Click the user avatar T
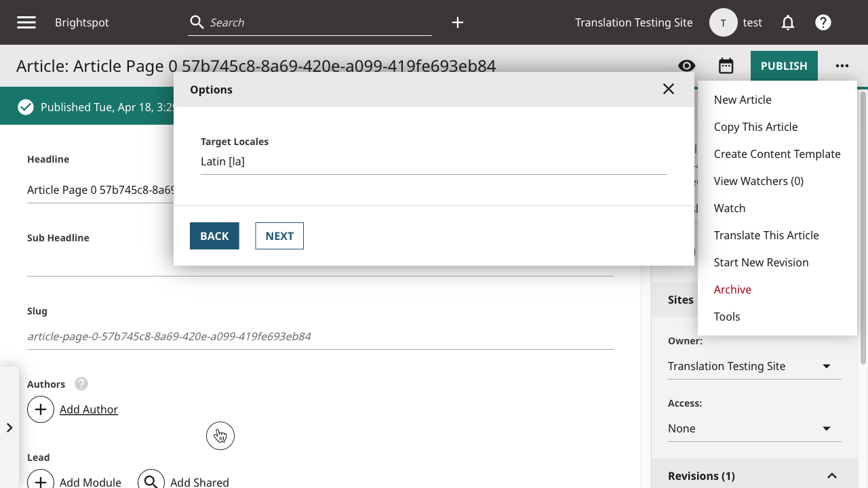868x488 pixels. (724, 22)
